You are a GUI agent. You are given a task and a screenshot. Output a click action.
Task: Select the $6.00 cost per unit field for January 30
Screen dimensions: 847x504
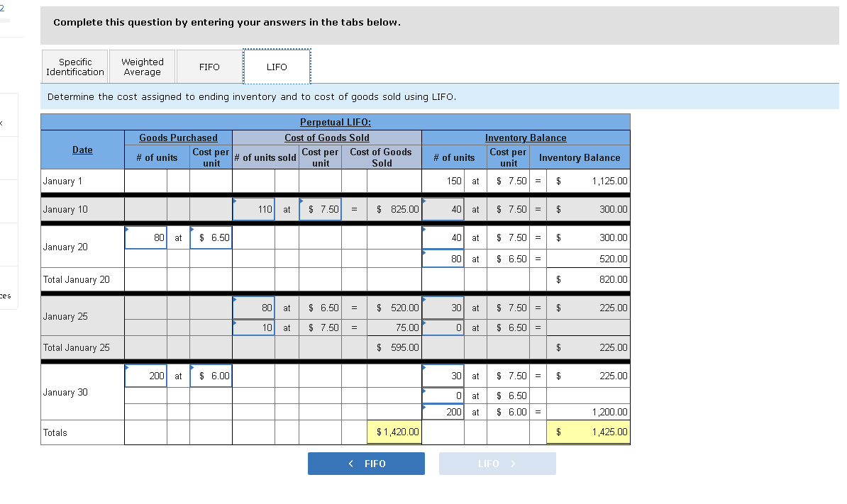211,376
